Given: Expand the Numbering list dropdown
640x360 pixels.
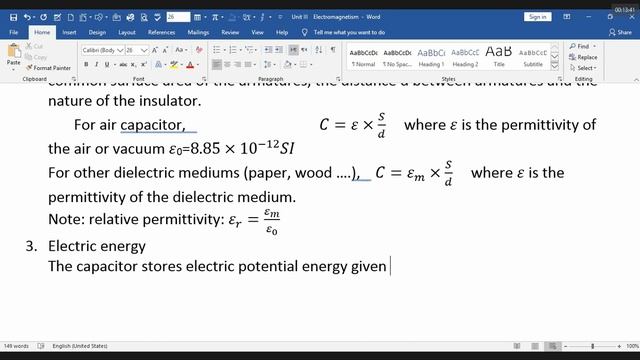Looking at the screenshot, I should point(240,50).
